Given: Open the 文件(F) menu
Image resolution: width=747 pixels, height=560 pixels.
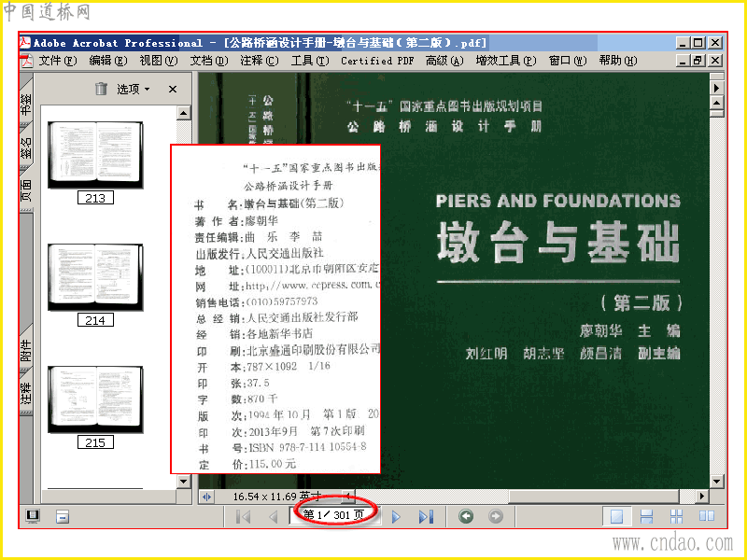Looking at the screenshot, I should click(57, 61).
